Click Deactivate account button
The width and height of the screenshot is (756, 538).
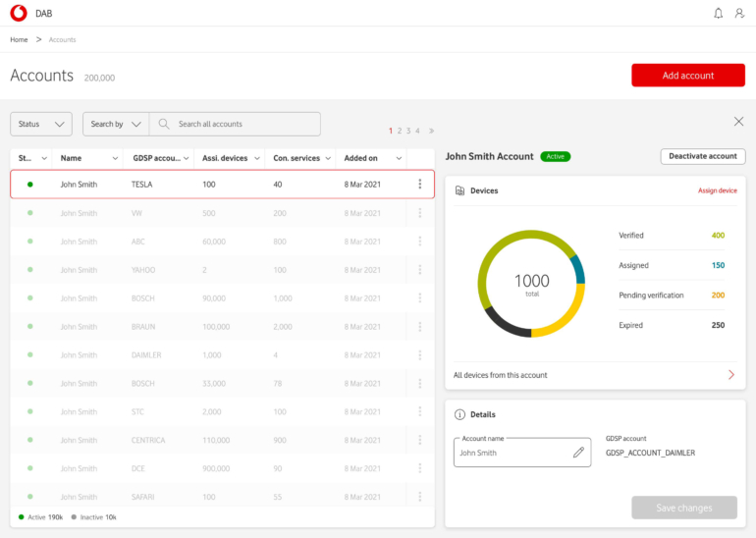(702, 156)
